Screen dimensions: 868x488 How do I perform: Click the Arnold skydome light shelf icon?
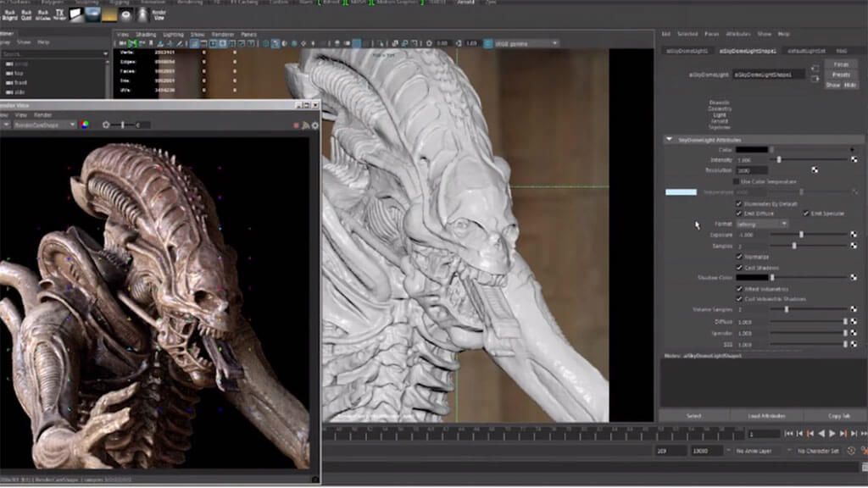[92, 14]
